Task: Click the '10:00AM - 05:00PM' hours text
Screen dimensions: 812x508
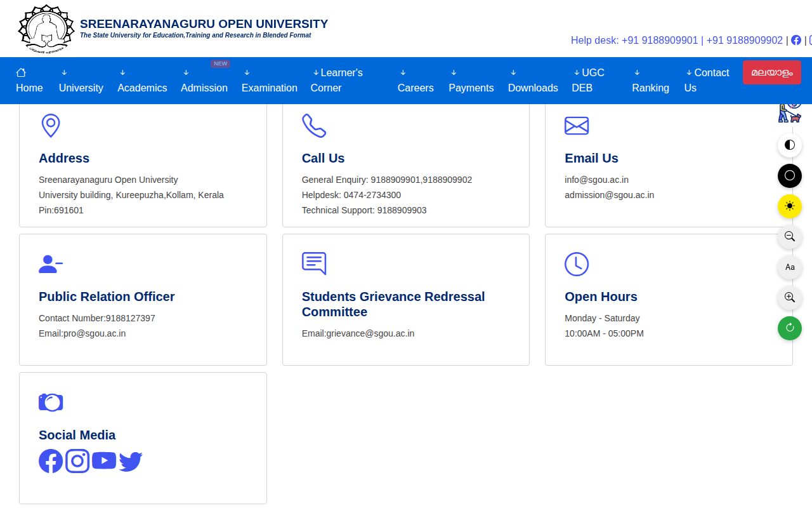Action: [x=604, y=333]
